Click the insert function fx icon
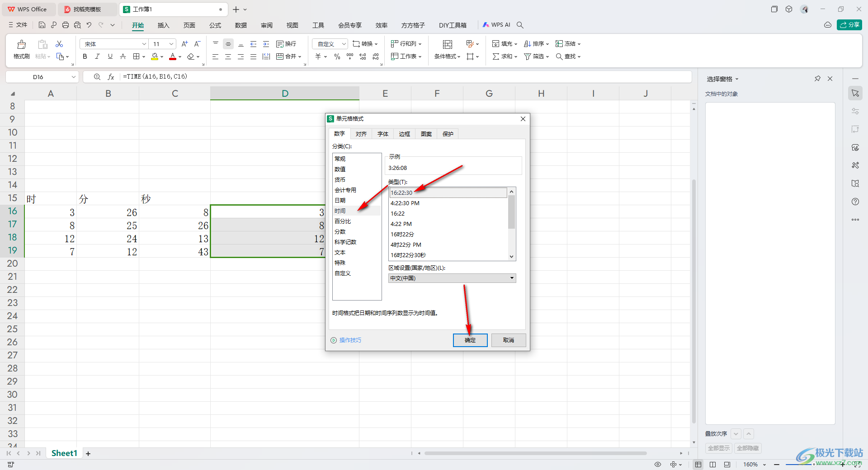868x470 pixels. (x=111, y=77)
